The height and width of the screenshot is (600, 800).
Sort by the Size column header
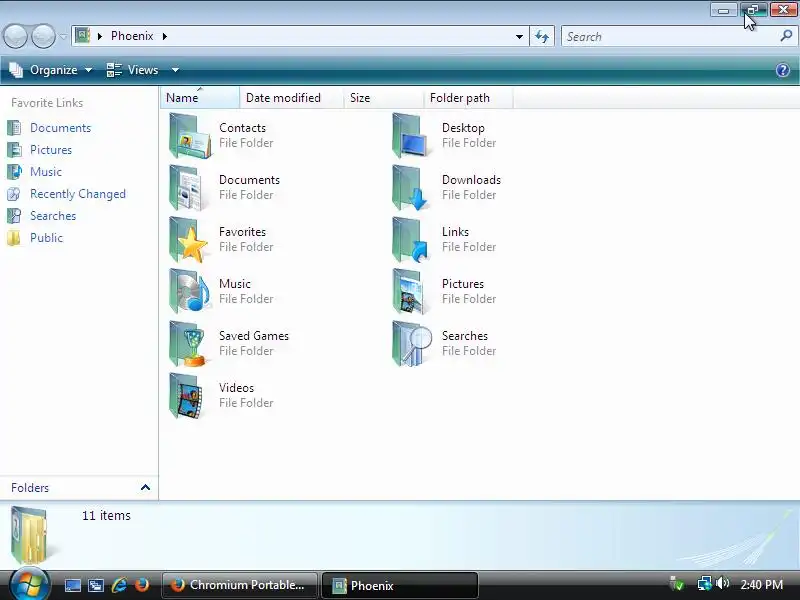click(384, 97)
